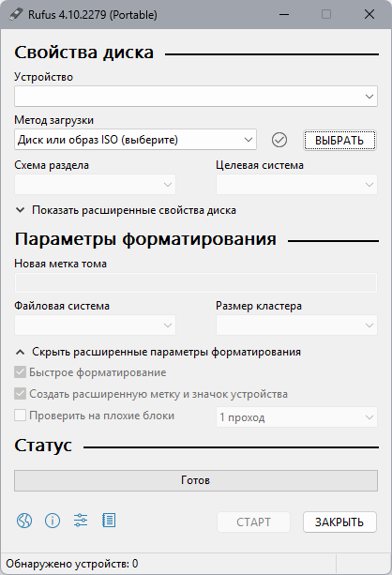Enable Проверить на плохие блоки checkbox
392x575 pixels.
21,416
